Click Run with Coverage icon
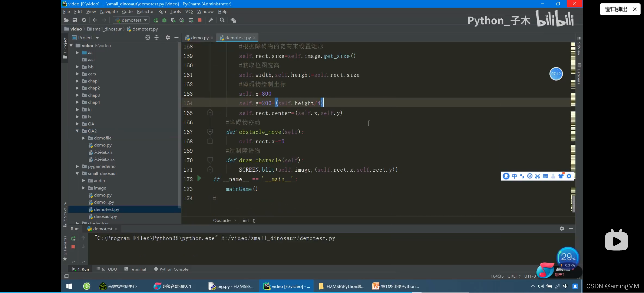 [173, 20]
